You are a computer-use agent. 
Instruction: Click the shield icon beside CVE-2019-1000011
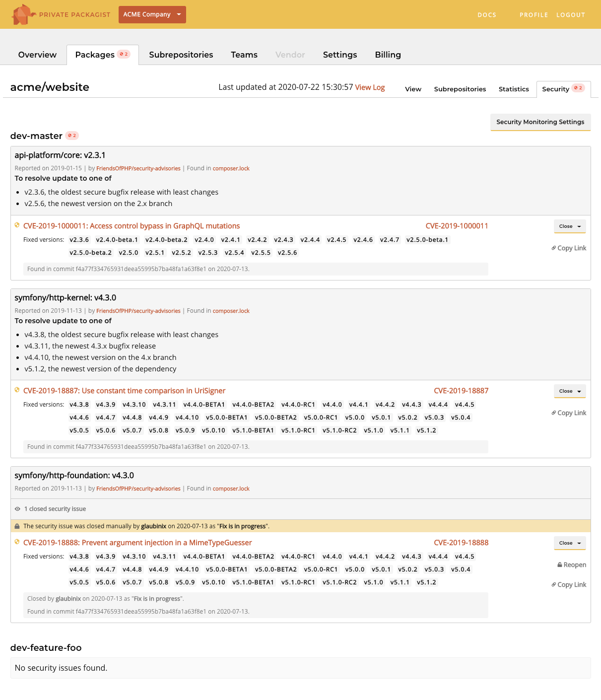click(17, 225)
